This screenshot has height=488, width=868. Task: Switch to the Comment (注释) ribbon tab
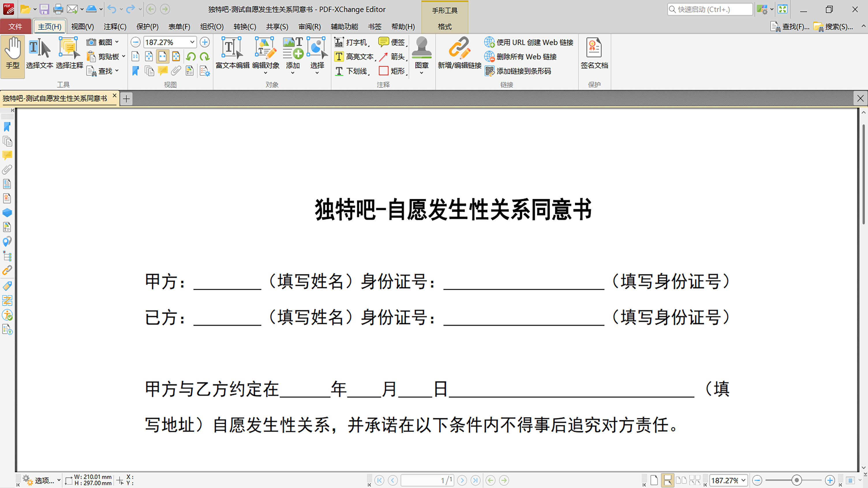point(115,26)
